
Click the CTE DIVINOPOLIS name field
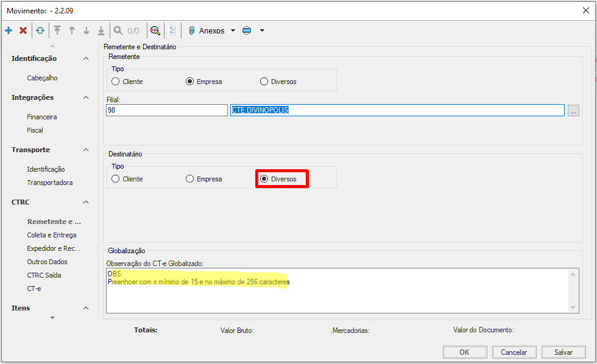pos(397,110)
